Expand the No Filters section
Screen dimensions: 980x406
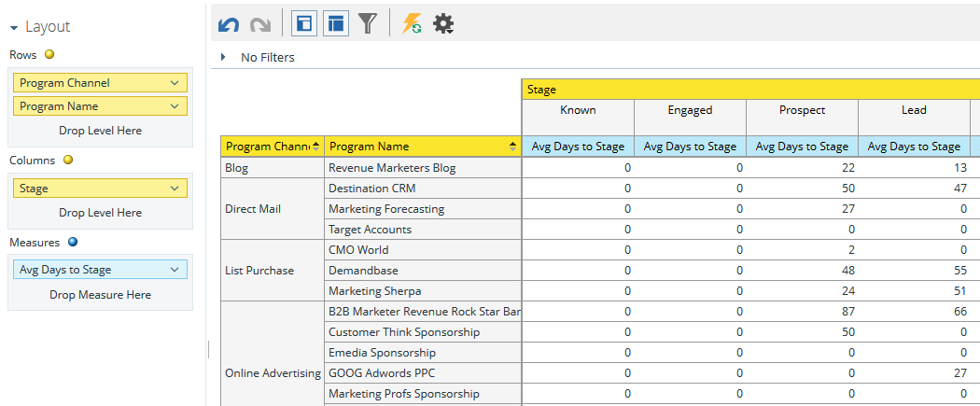[x=223, y=58]
